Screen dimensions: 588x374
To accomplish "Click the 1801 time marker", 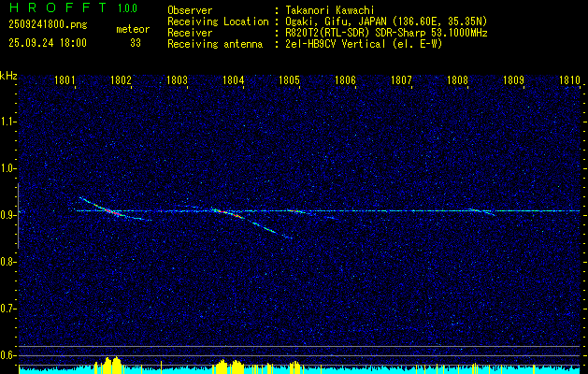I will pos(65,80).
